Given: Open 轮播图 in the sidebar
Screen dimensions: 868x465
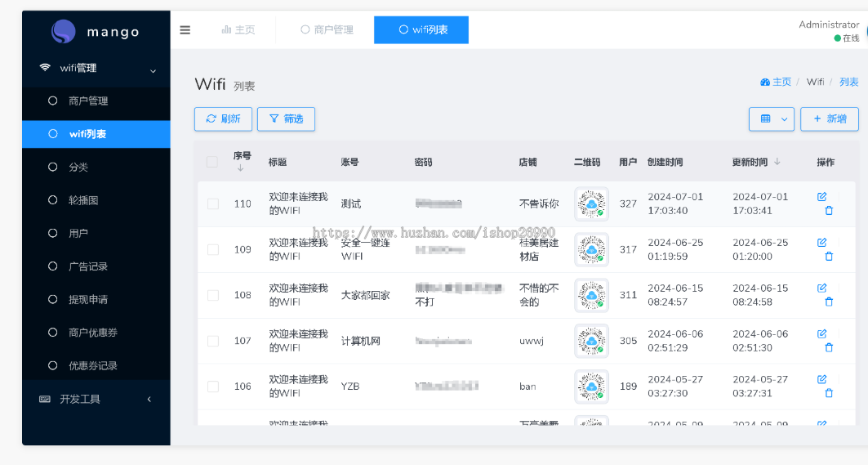Looking at the screenshot, I should (x=96, y=200).
